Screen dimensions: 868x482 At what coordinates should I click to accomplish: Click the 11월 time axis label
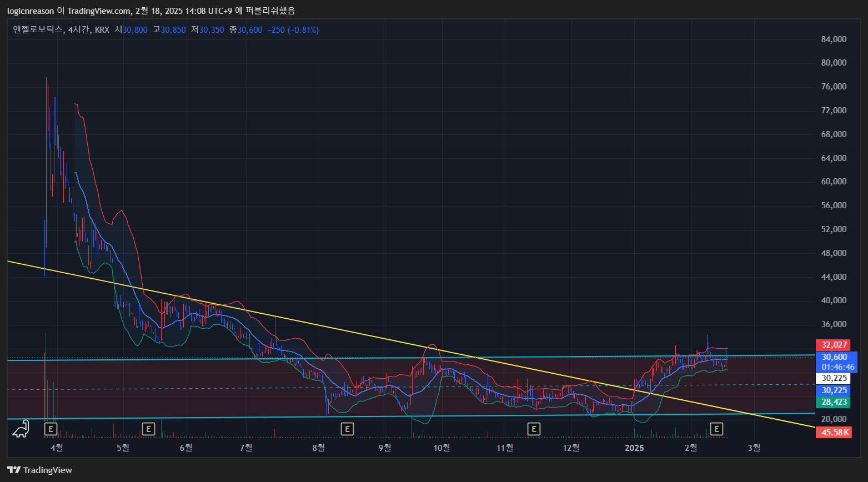pos(505,448)
